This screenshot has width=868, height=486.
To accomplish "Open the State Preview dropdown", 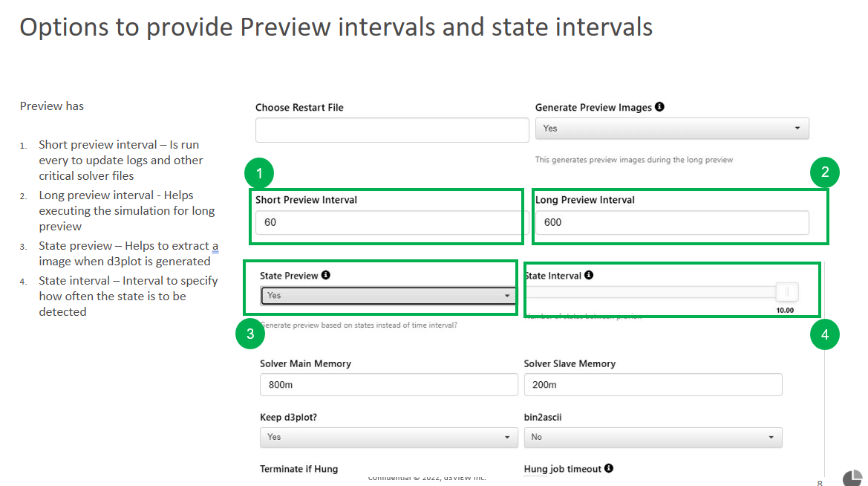I will click(x=388, y=296).
